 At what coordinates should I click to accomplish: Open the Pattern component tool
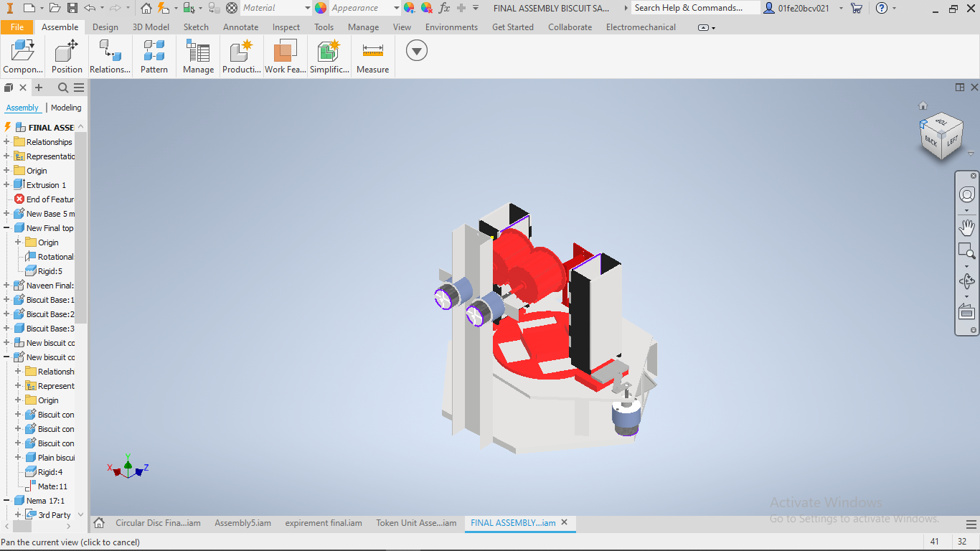coord(154,57)
